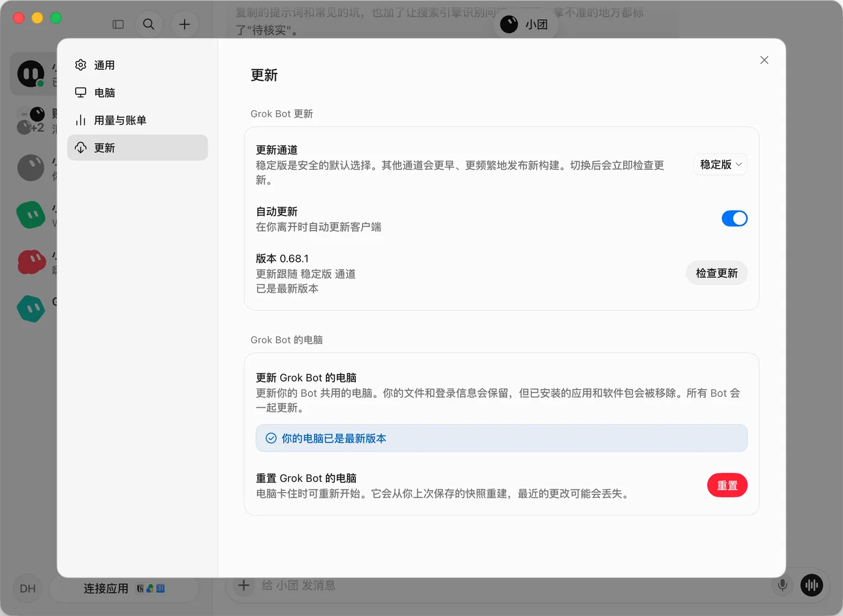Viewport: 843px width, 616px height.
Task: Turn off the 自动更新 switch
Action: (x=735, y=219)
